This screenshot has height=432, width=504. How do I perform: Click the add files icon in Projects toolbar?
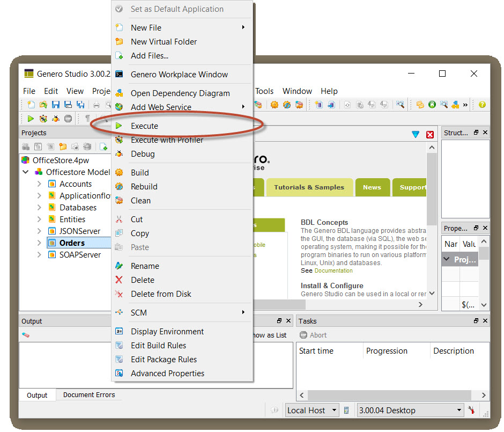[103, 147]
